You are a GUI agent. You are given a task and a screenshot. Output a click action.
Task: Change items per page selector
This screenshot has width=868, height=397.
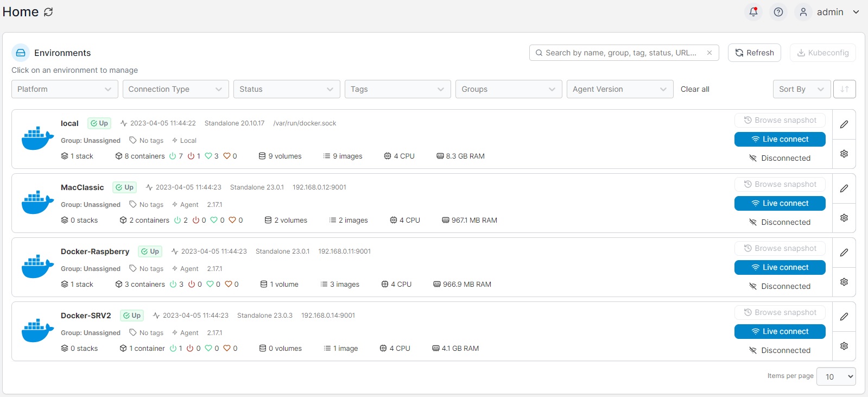click(839, 376)
